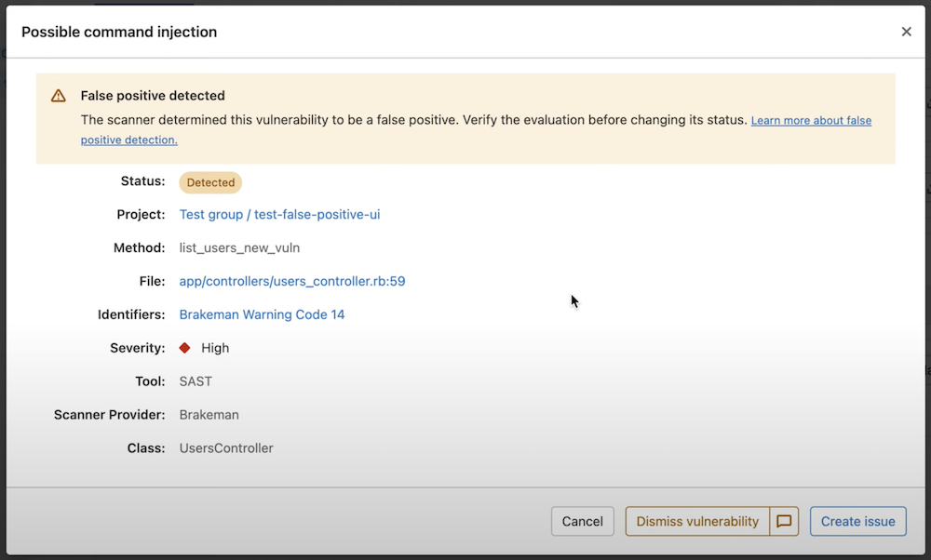This screenshot has width=931, height=560.
Task: Click the false positive warning triangle icon
Action: [58, 95]
